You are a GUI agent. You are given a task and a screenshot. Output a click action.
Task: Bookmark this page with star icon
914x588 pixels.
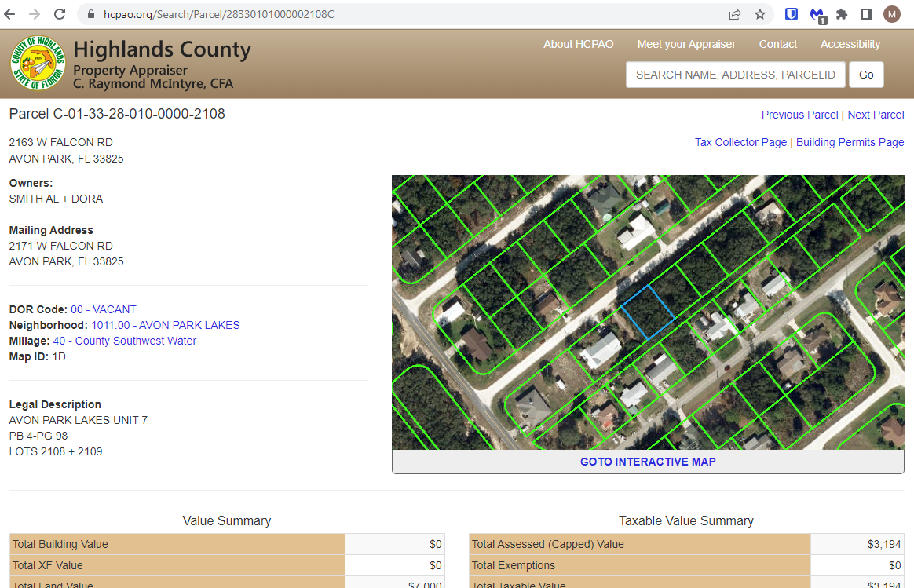[759, 14]
